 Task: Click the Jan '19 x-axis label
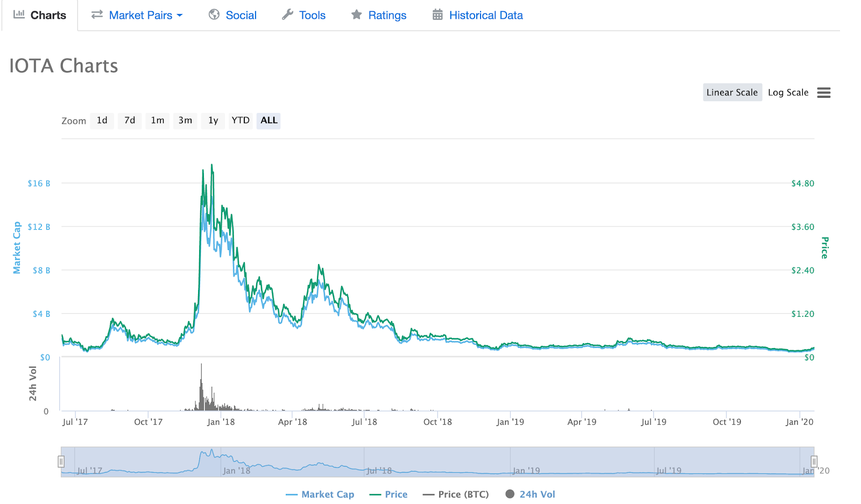pos(510,422)
